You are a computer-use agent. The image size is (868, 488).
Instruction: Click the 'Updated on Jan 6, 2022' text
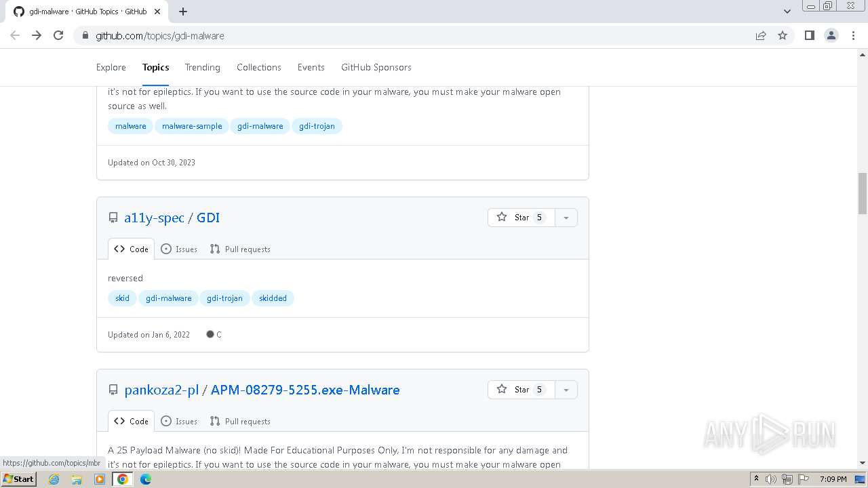[149, 334]
